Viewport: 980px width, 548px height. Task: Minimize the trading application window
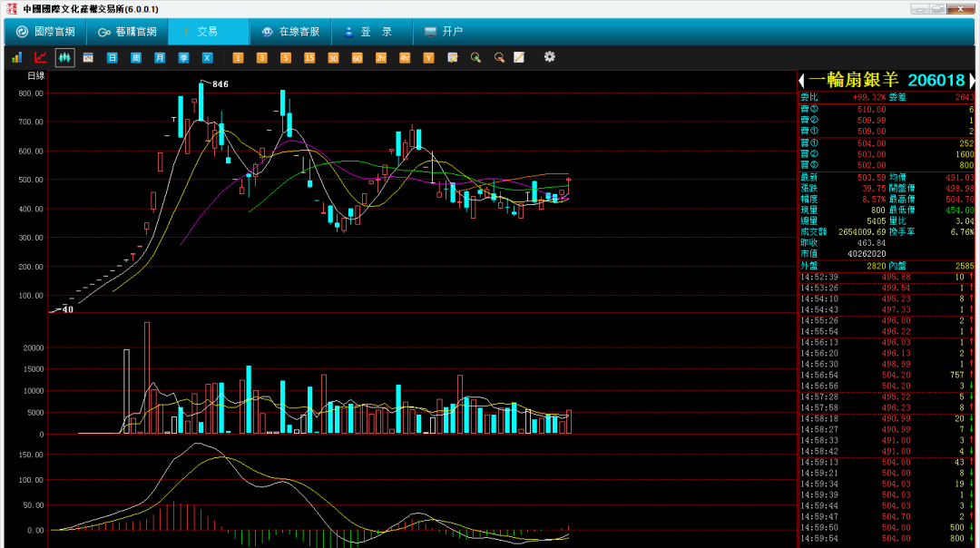(x=919, y=9)
